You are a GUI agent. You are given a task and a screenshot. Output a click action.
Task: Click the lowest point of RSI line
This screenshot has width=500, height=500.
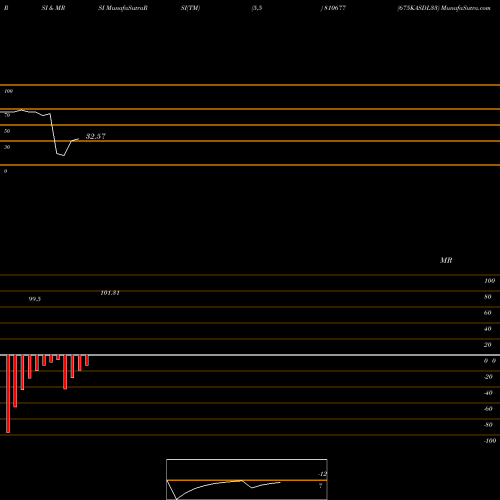[x=63, y=155]
